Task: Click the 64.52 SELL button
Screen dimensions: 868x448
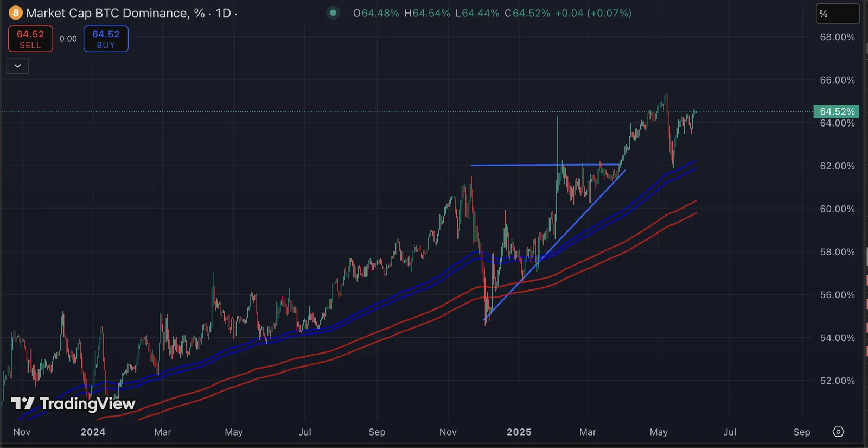Action: point(30,39)
